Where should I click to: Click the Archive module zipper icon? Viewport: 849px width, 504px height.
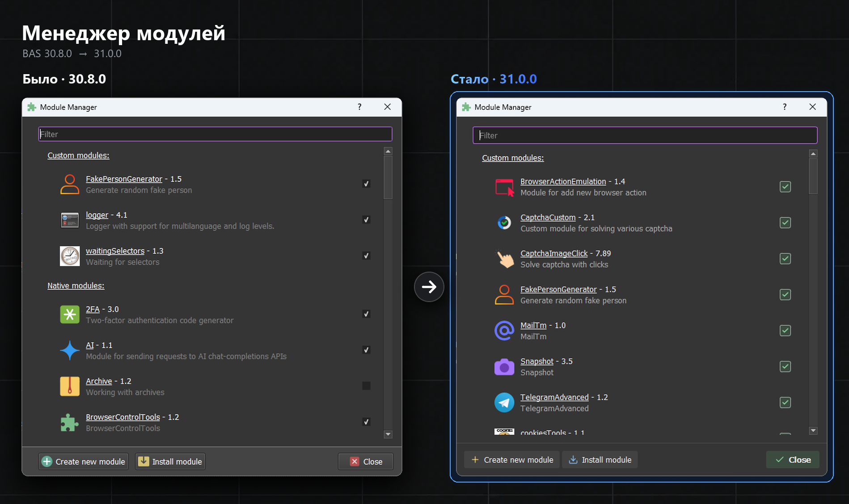pyautogui.click(x=70, y=386)
